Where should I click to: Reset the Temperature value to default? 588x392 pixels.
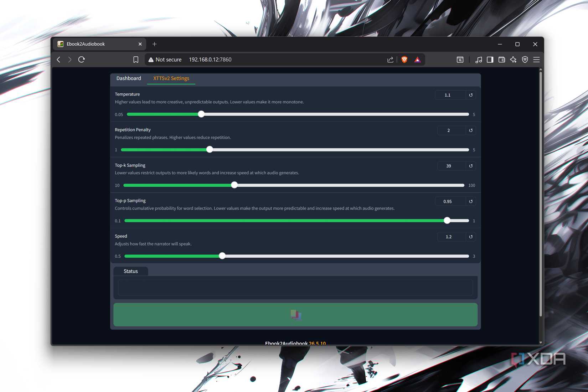click(471, 95)
